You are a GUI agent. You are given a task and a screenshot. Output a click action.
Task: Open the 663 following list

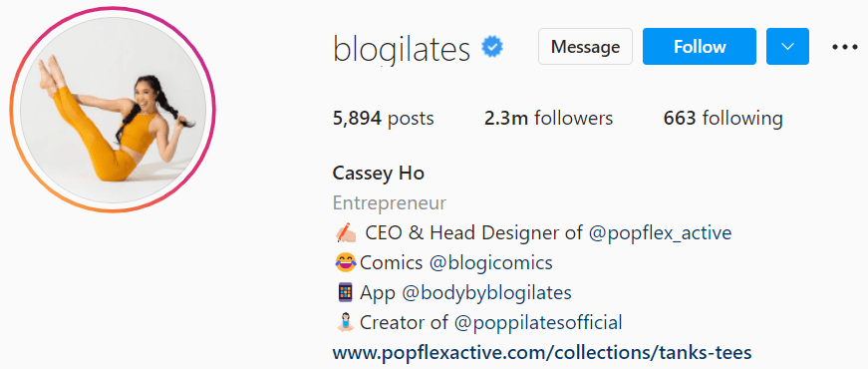pos(723,118)
